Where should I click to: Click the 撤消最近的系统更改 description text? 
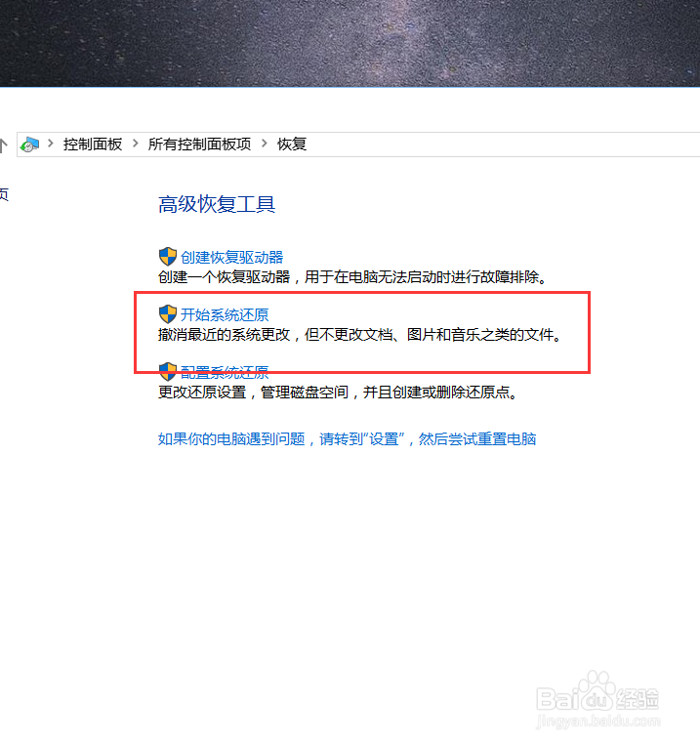360,335
